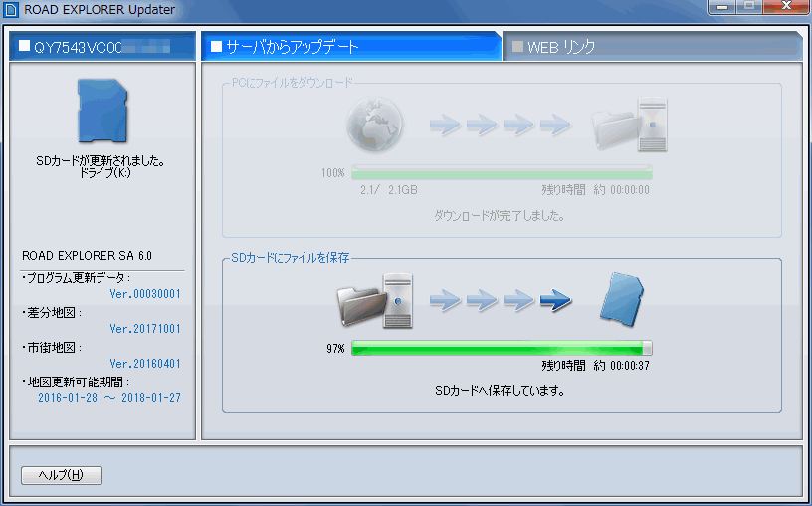Click the ROAD EXPLORER SA 6.0 label
Viewport: 812px width, 506px height.
[87, 256]
